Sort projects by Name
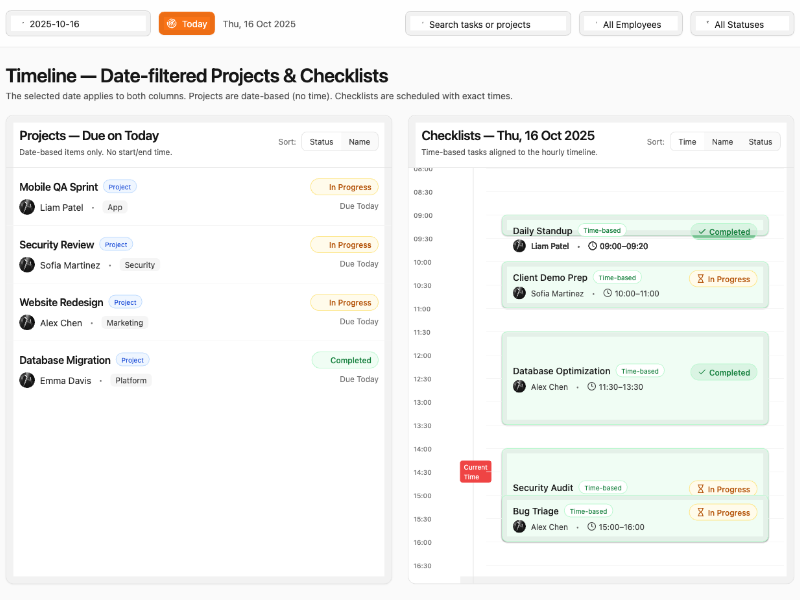The height and width of the screenshot is (600, 800). [359, 142]
